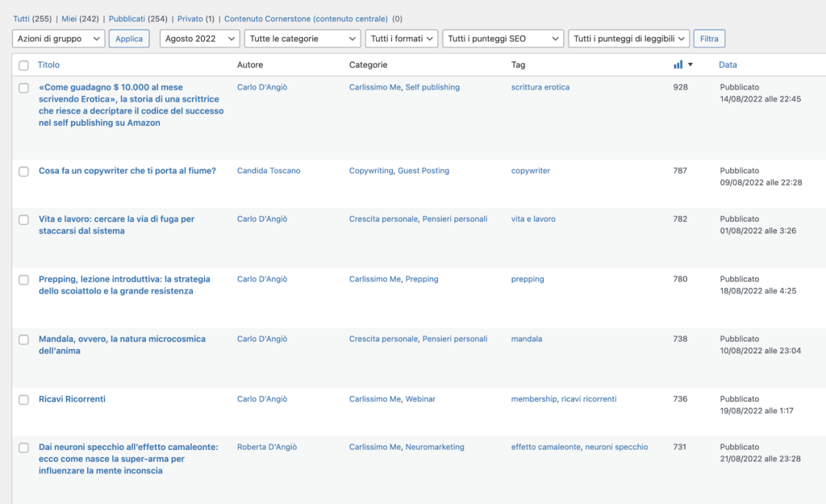The width and height of the screenshot is (826, 504).
Task: Sort the table by Data column
Action: (728, 65)
